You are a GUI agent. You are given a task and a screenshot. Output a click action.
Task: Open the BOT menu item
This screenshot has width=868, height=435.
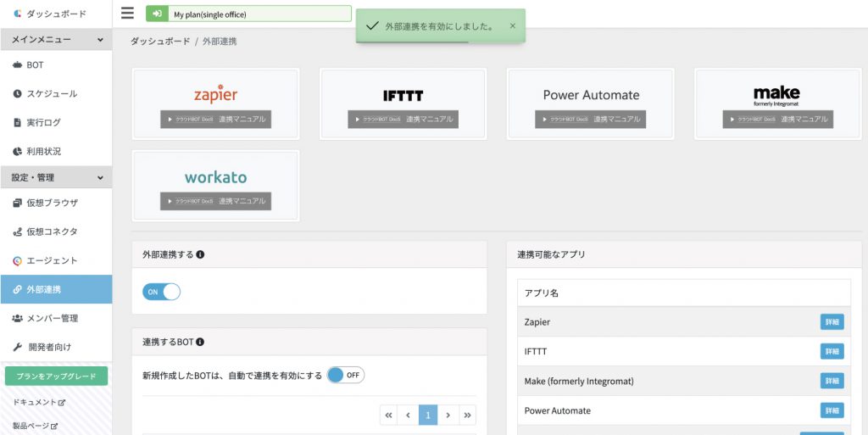pyautogui.click(x=56, y=65)
